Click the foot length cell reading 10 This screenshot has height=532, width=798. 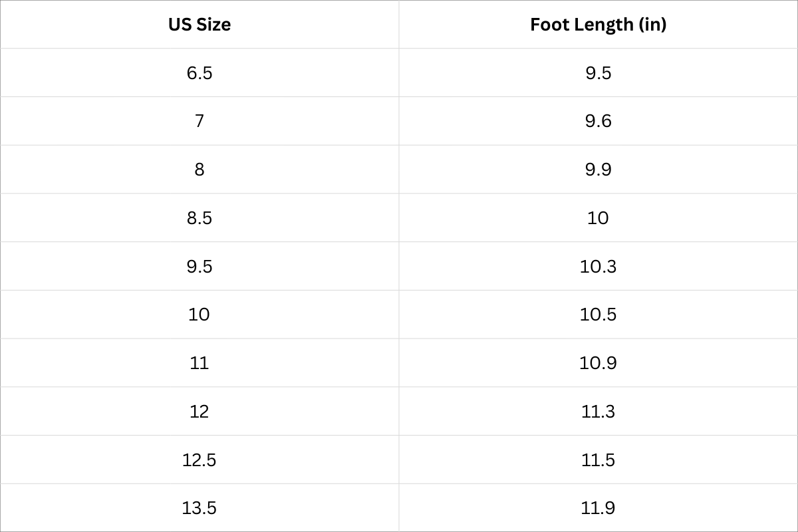point(598,218)
